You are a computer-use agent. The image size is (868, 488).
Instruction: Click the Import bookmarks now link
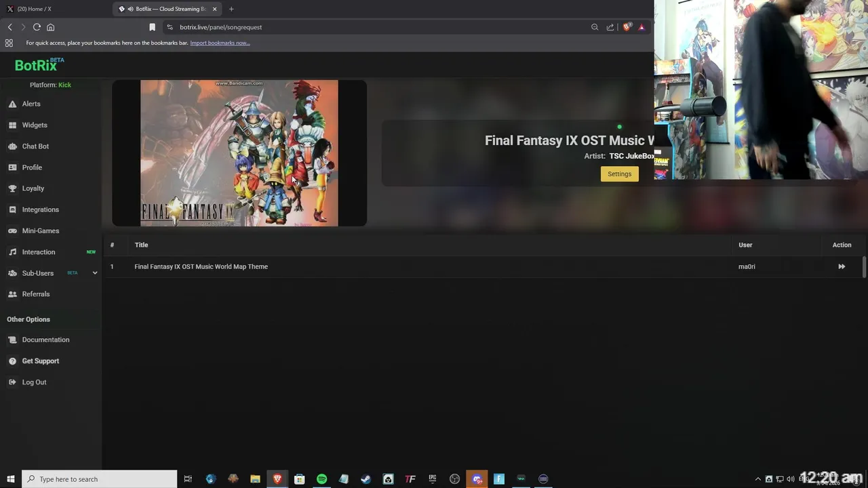pos(220,43)
